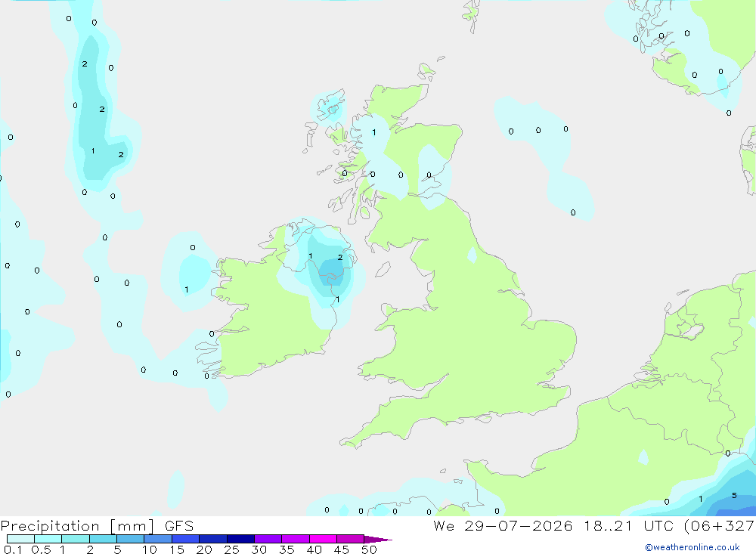756x554 pixels.
Task: Select the 'GFS' model label
Action: pos(179,526)
